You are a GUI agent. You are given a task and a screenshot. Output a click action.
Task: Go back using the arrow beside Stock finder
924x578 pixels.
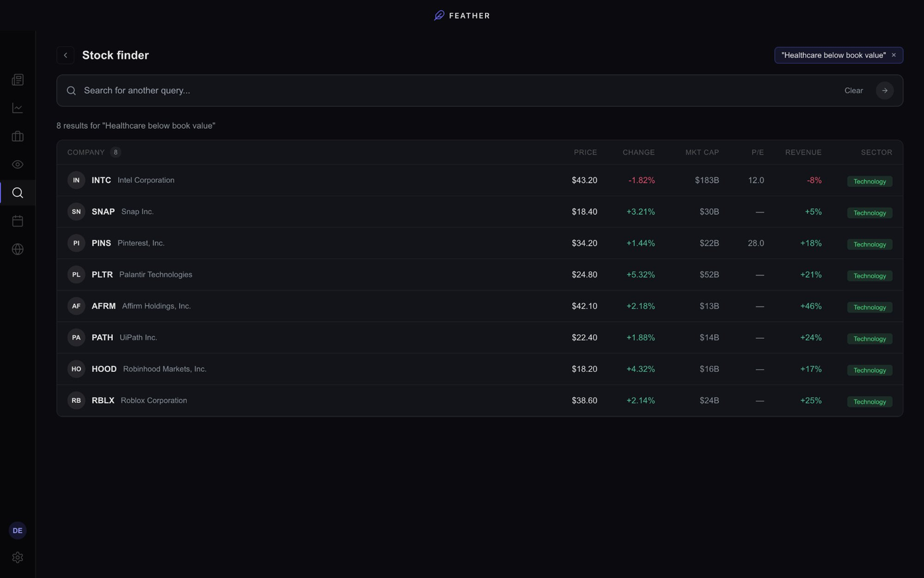[65, 55]
